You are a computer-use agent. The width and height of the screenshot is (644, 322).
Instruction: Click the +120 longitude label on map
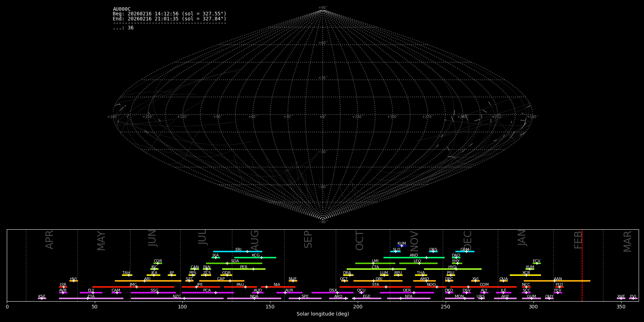182,117
